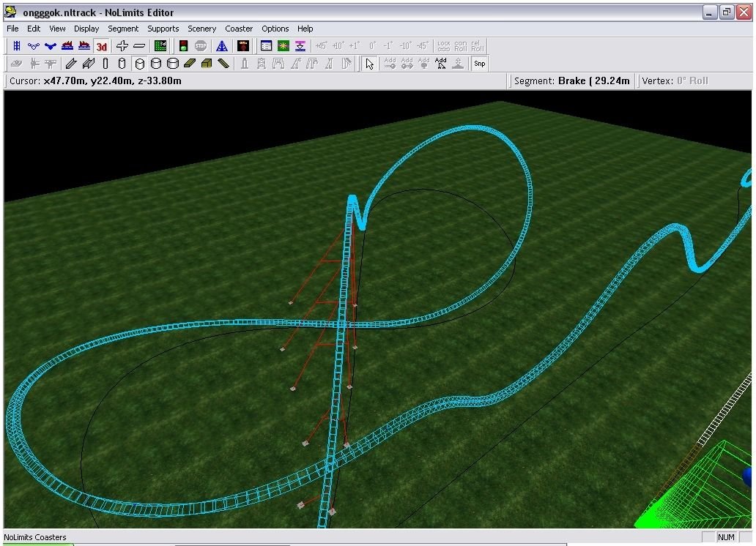Reset roll to 0°
Viewport: 756px width, 546px height.
pyautogui.click(x=371, y=46)
